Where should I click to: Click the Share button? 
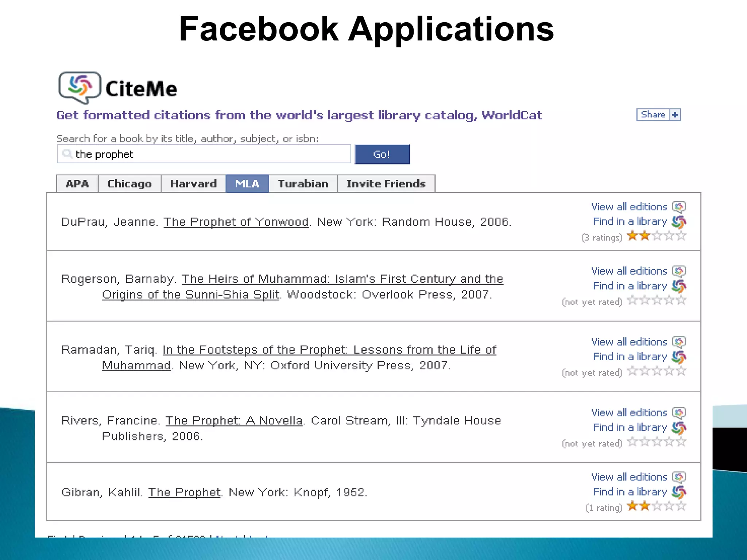(x=653, y=115)
